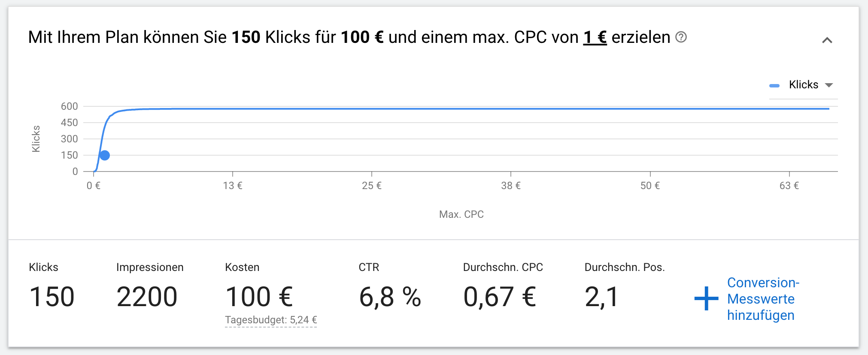Screen dimensions: 868x355
Task: Click the CTR value 6,8 %
Action: coord(390,297)
